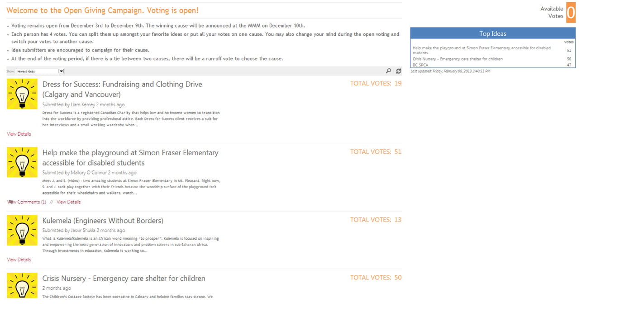The image size is (644, 331).
Task: Click the playground idea lightbulb icon
Action: click(22, 162)
